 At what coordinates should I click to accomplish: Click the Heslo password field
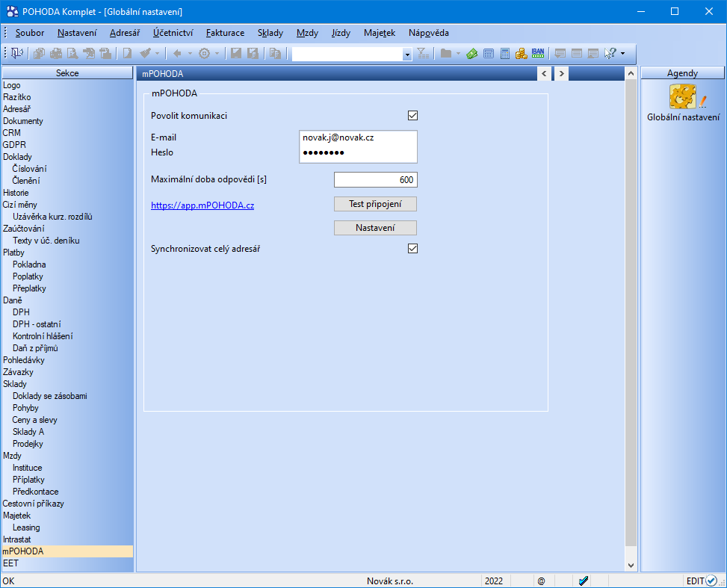click(358, 152)
